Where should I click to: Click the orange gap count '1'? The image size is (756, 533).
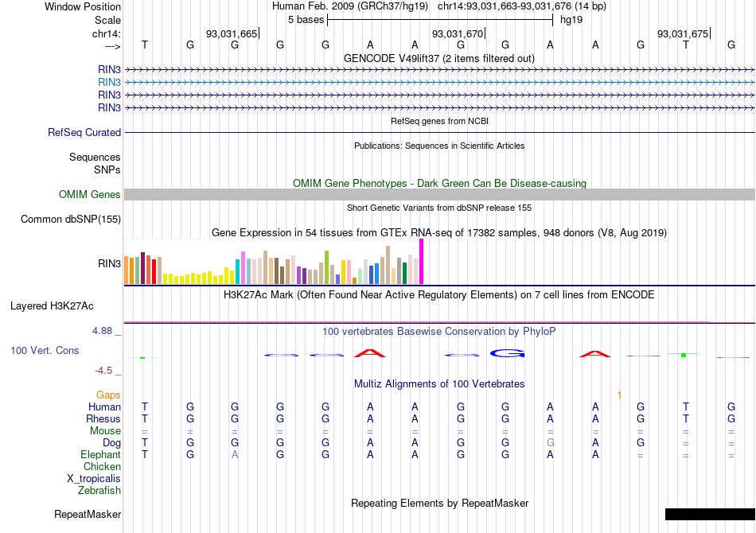[x=619, y=395]
